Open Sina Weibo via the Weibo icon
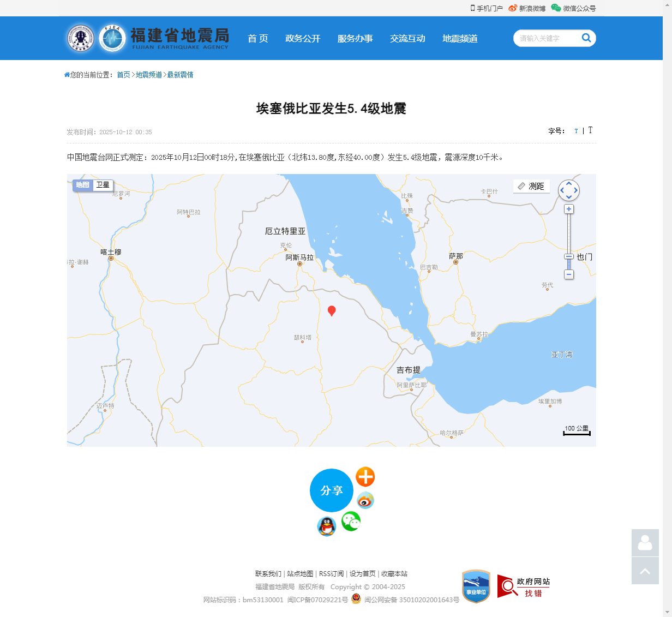 (x=512, y=8)
